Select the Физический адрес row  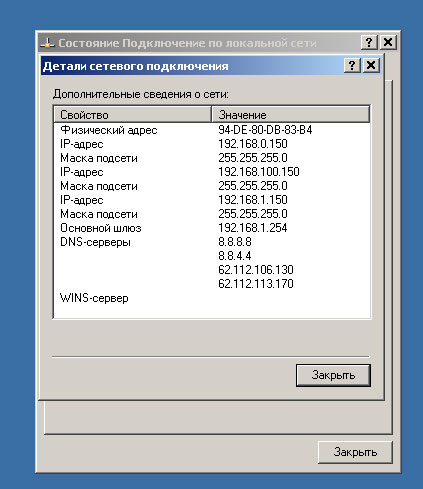pyautogui.click(x=212, y=130)
